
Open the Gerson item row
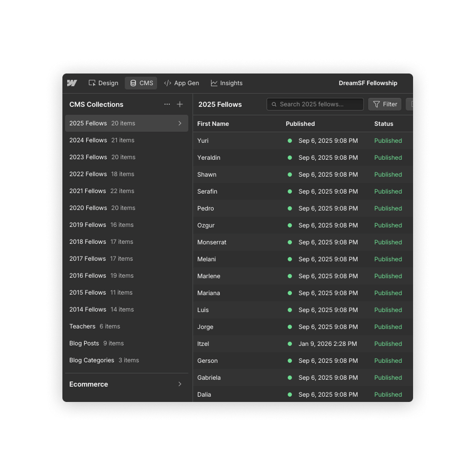click(x=303, y=361)
